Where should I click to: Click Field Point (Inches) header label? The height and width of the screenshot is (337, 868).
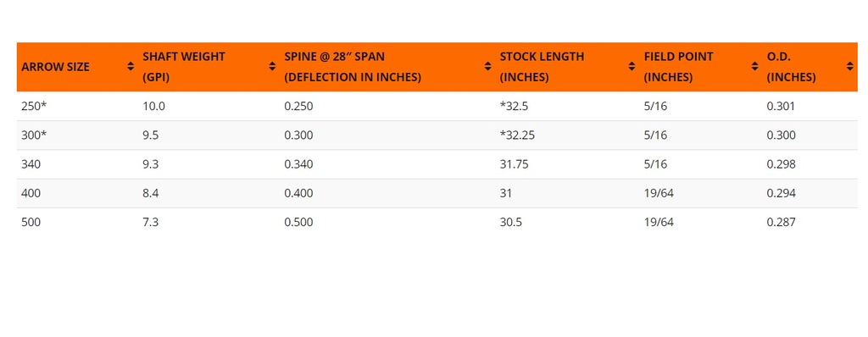[679, 67]
